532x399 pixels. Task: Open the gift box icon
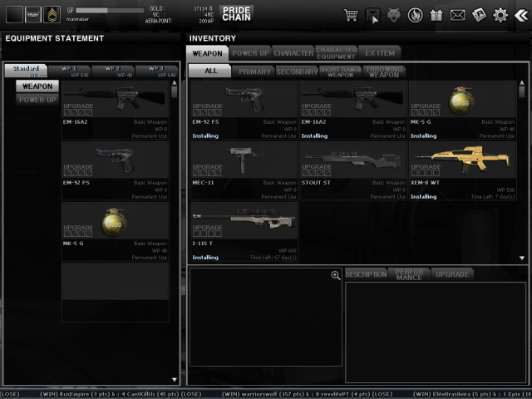[x=436, y=15]
